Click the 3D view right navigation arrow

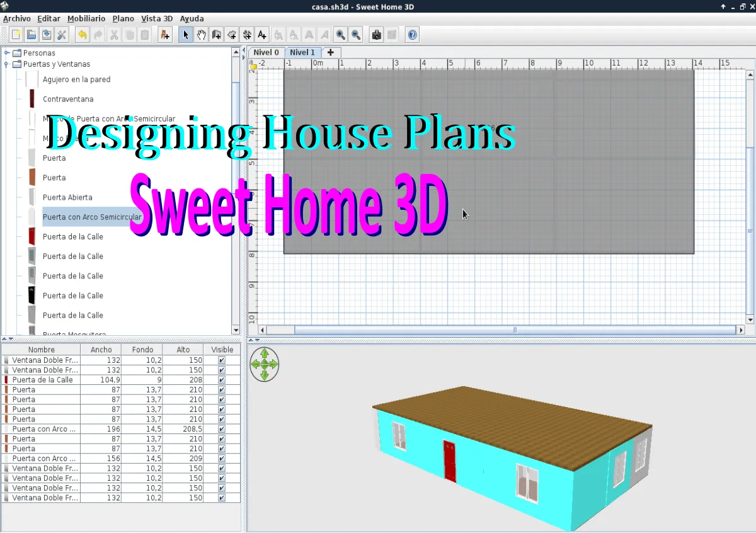[x=273, y=364]
